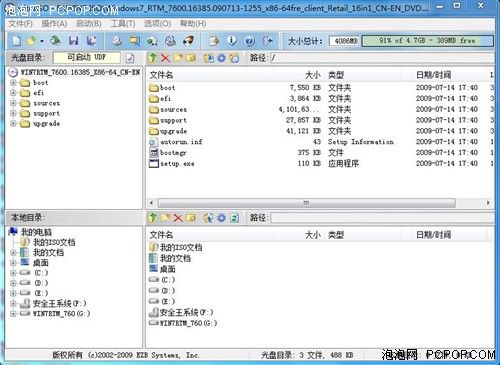Click the New file toolbar icon
The width and height of the screenshot is (500, 365).
[x=16, y=41]
